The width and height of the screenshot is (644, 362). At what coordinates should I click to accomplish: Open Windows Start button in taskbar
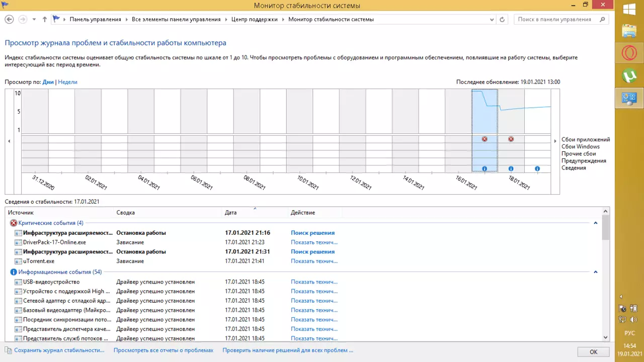(x=629, y=10)
